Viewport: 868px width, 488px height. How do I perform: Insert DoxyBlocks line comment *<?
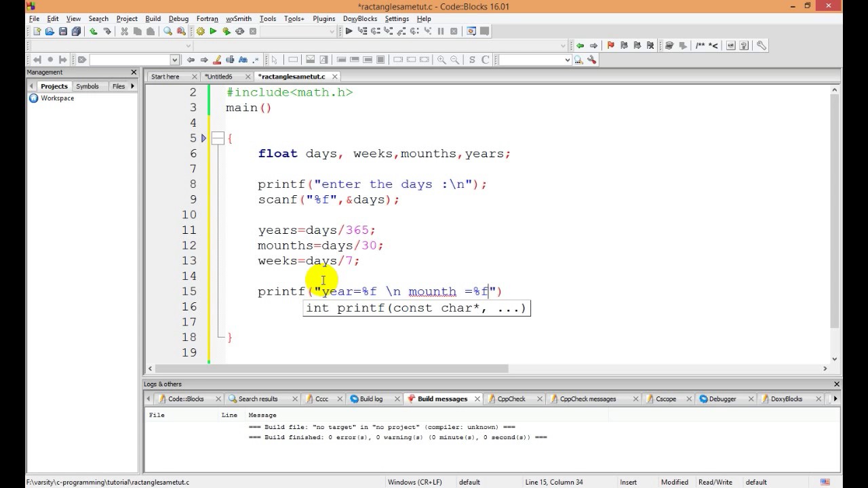tap(713, 45)
